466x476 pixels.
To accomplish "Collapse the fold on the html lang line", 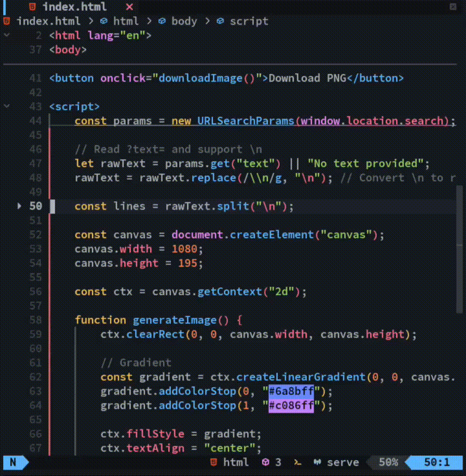I will click(x=7, y=35).
